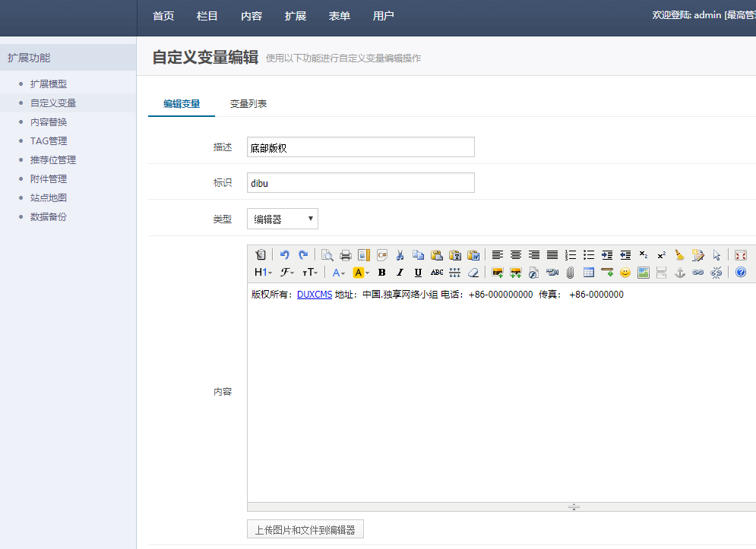Copy the selection with the copy icon
756x549 pixels.
[x=418, y=254]
